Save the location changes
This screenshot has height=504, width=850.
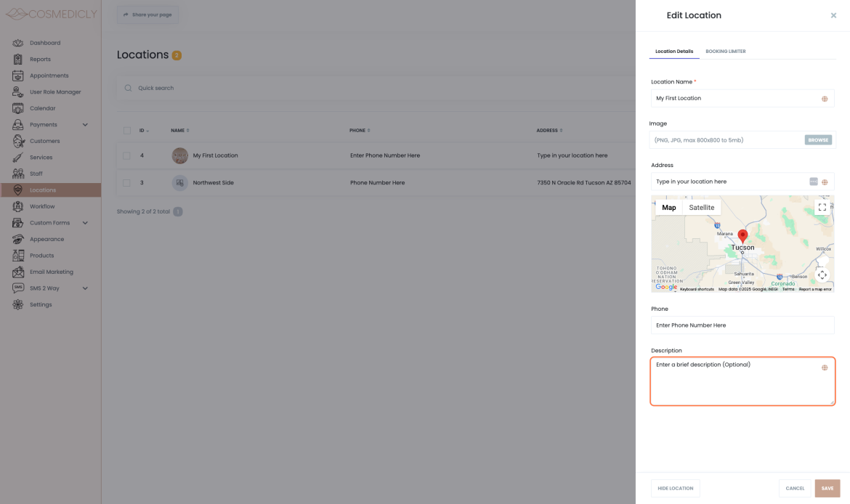point(827,488)
